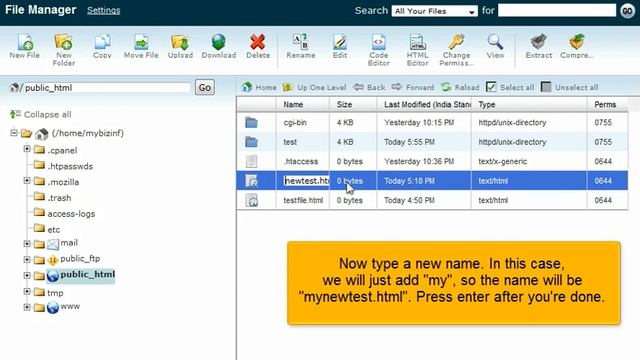Click the testfile.html file icon
640x360 pixels.
252,200
